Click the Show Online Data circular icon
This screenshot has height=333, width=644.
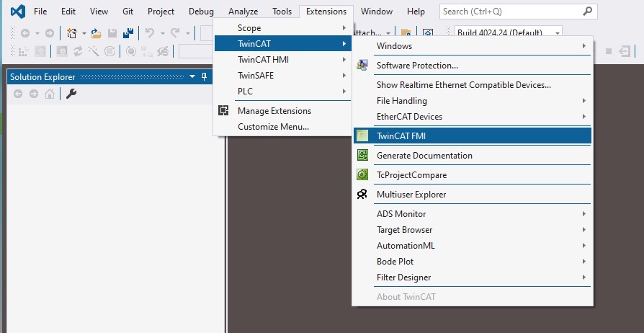(x=131, y=51)
